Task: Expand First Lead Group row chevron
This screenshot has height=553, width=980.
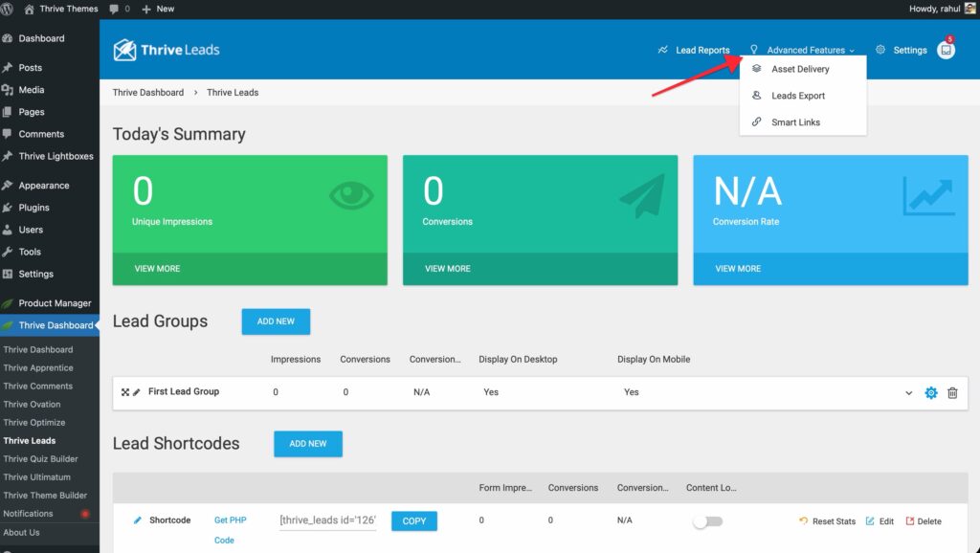Action: pos(909,393)
